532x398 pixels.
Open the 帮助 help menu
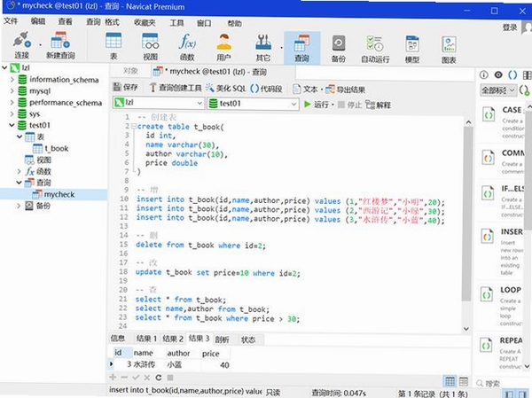click(x=234, y=23)
